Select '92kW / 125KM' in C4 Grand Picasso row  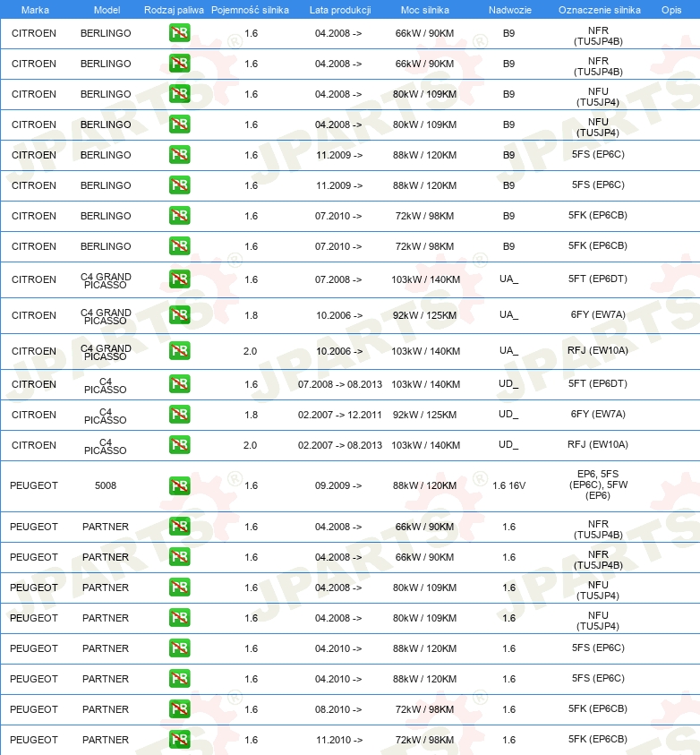pyautogui.click(x=425, y=315)
